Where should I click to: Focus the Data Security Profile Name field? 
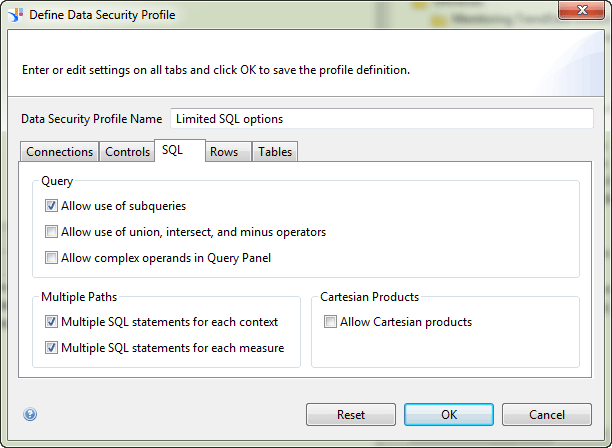pyautogui.click(x=381, y=118)
